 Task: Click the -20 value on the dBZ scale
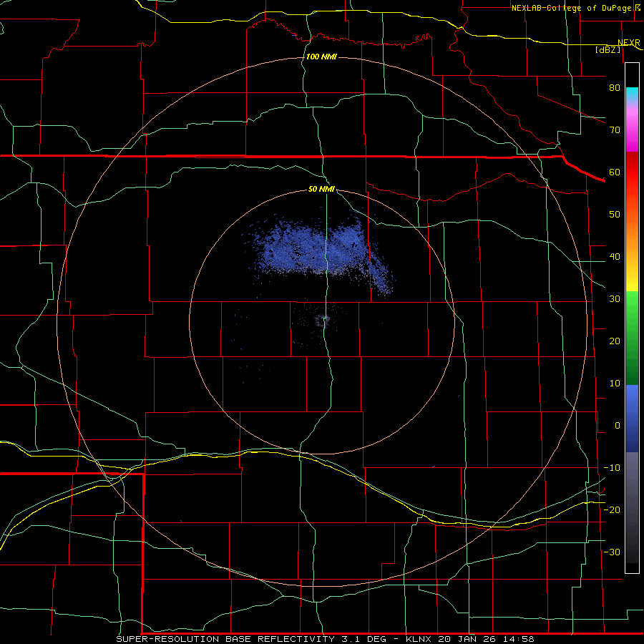[612, 509]
